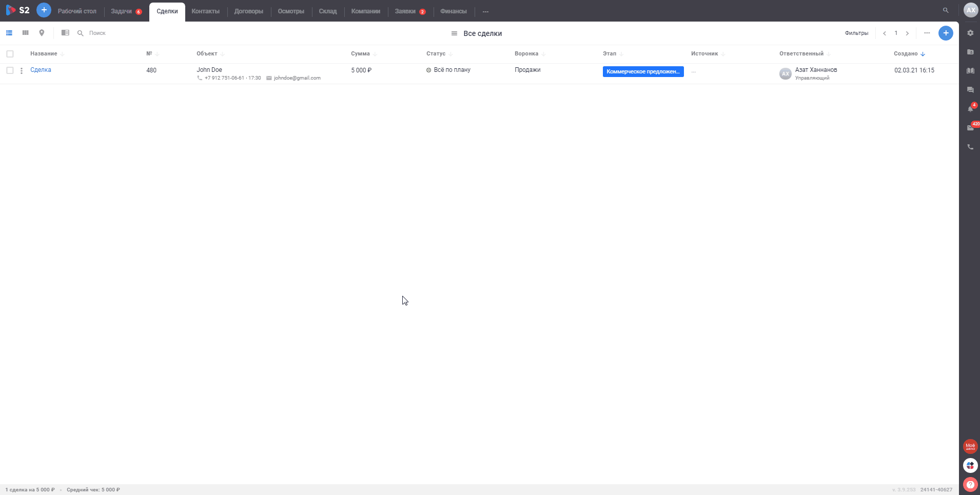Open the Компании tab
This screenshot has width=980, height=495.
[366, 11]
